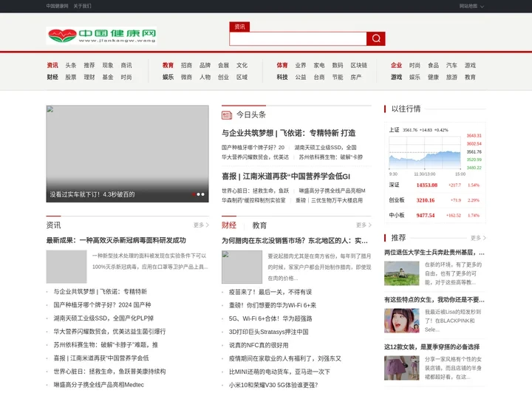The width and height of the screenshot is (532, 399).
Task: Select the last carousel dot
Action: 203,194
